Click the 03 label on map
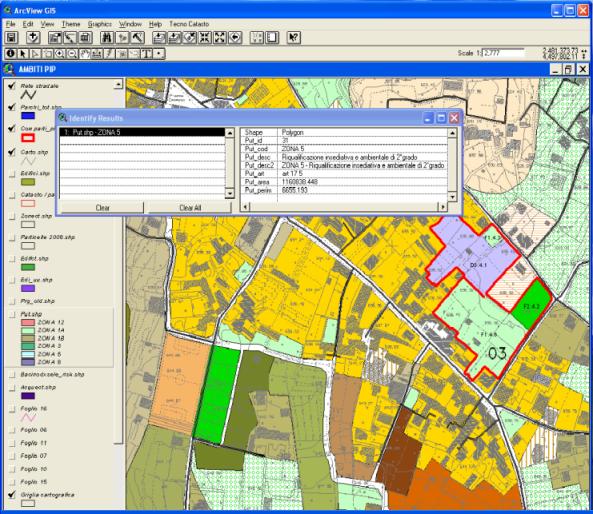593x514 pixels. [x=497, y=353]
